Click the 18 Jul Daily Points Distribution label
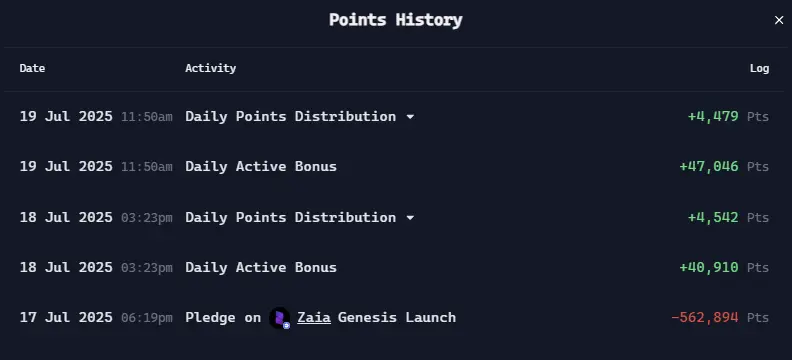Image resolution: width=792 pixels, height=360 pixels. pos(290,218)
